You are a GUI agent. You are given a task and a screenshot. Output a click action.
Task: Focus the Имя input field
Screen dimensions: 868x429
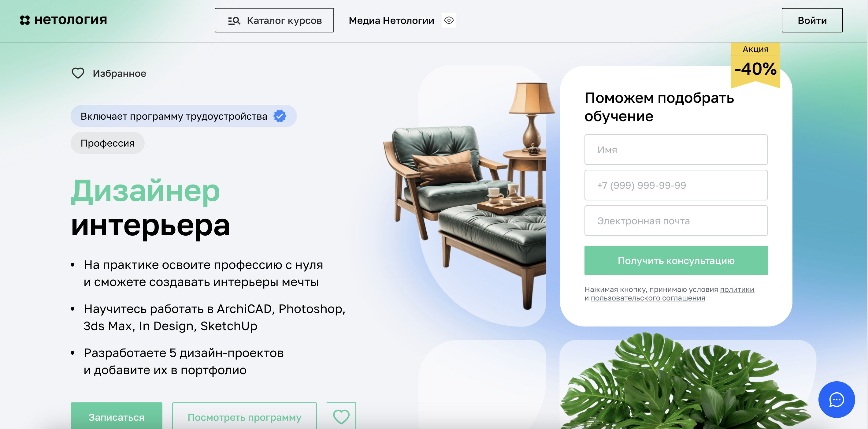click(x=676, y=150)
